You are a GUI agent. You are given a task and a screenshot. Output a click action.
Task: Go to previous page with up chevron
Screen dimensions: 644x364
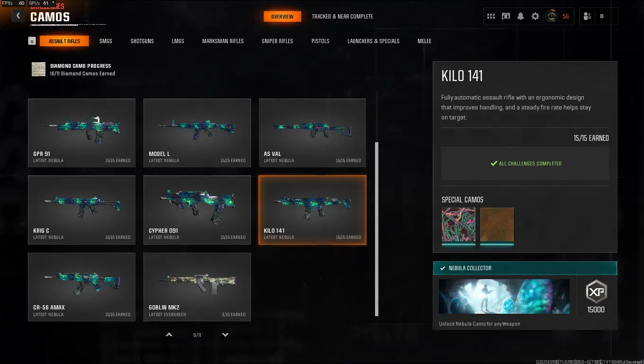point(169,335)
